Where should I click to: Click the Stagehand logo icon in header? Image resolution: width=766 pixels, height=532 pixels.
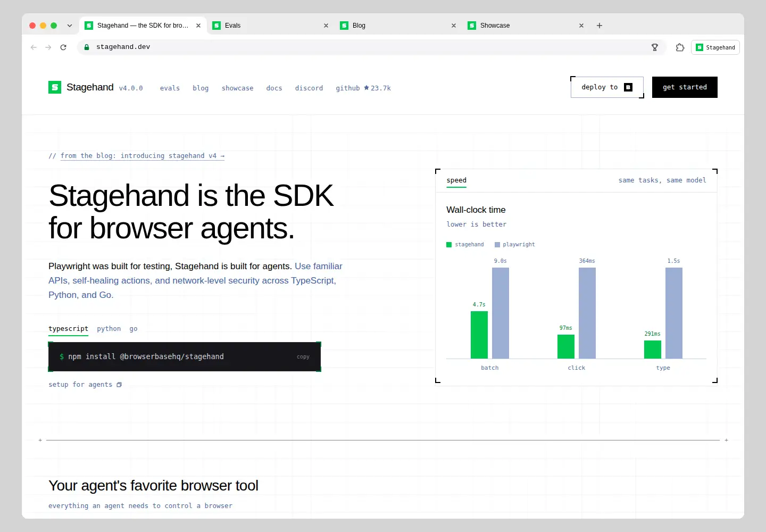[x=55, y=87]
